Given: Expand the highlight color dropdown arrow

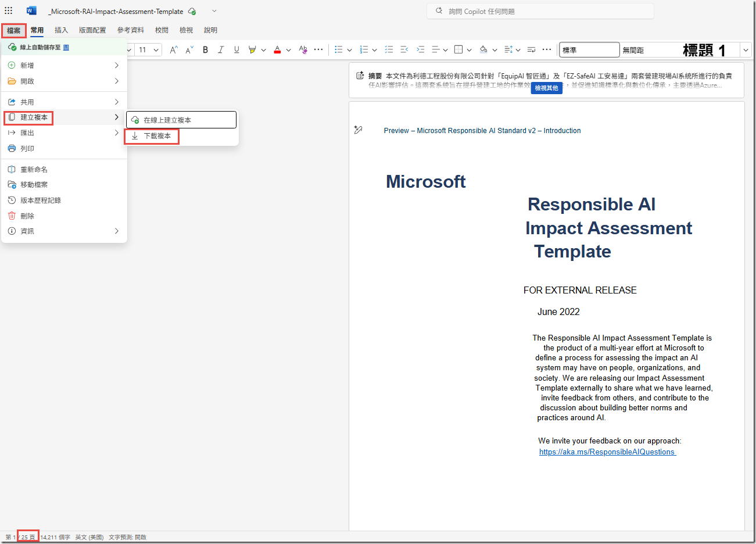Looking at the screenshot, I should pyautogui.click(x=263, y=50).
